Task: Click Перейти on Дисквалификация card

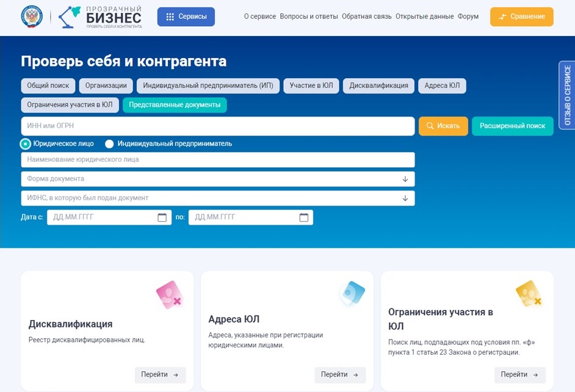Action: click(x=160, y=375)
